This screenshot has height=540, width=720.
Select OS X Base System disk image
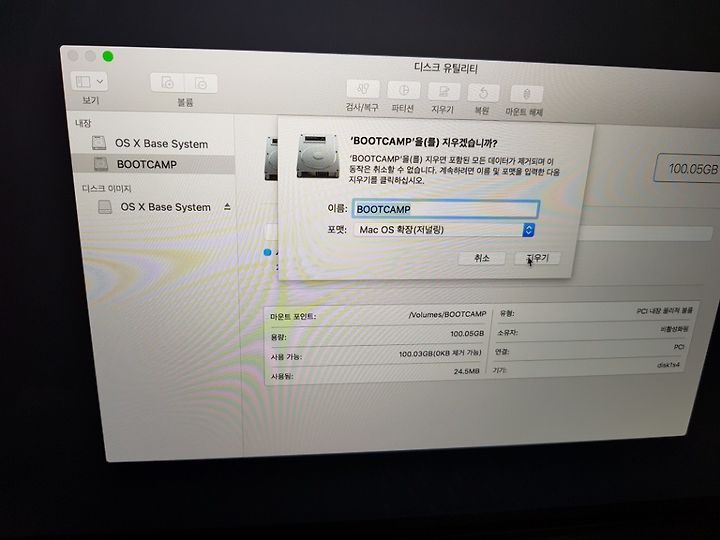tap(165, 207)
